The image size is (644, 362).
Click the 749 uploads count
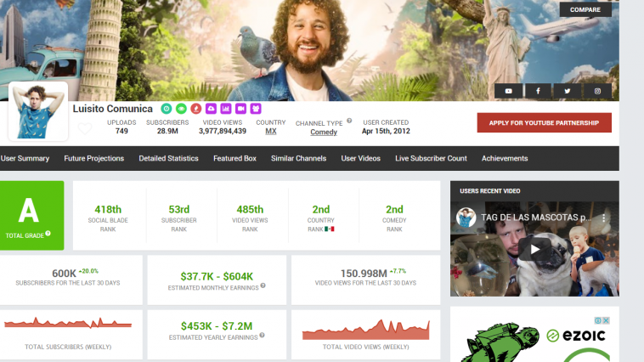(x=121, y=131)
